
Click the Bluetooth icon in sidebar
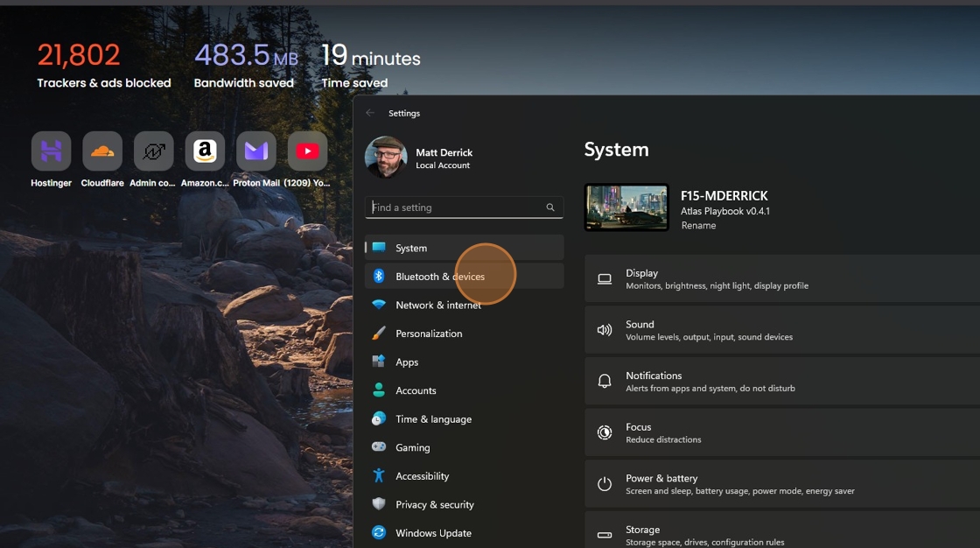pyautogui.click(x=379, y=276)
